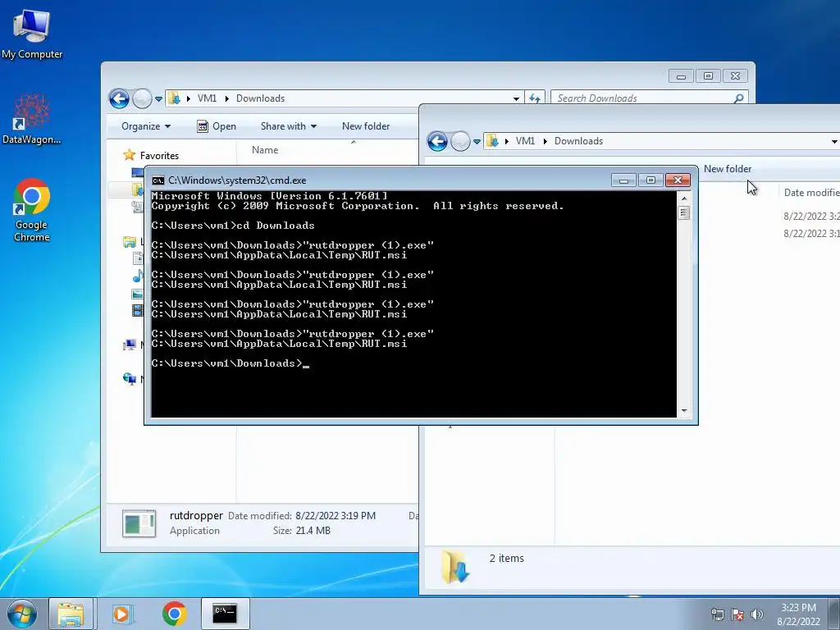
Task: Click the 'cd Downloads' command line
Action: click(x=233, y=226)
